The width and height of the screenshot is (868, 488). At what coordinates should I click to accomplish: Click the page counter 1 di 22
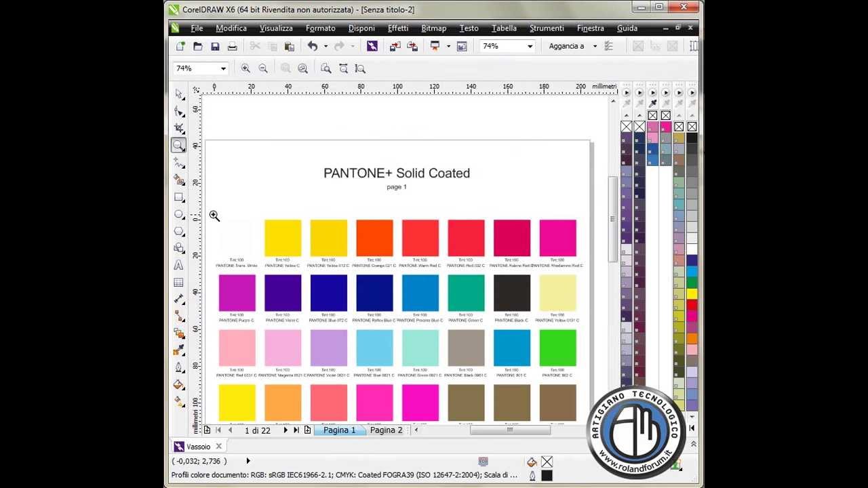(258, 430)
